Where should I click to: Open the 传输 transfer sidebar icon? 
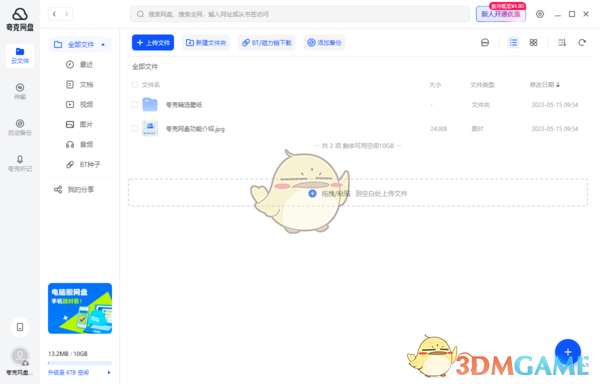click(x=20, y=91)
